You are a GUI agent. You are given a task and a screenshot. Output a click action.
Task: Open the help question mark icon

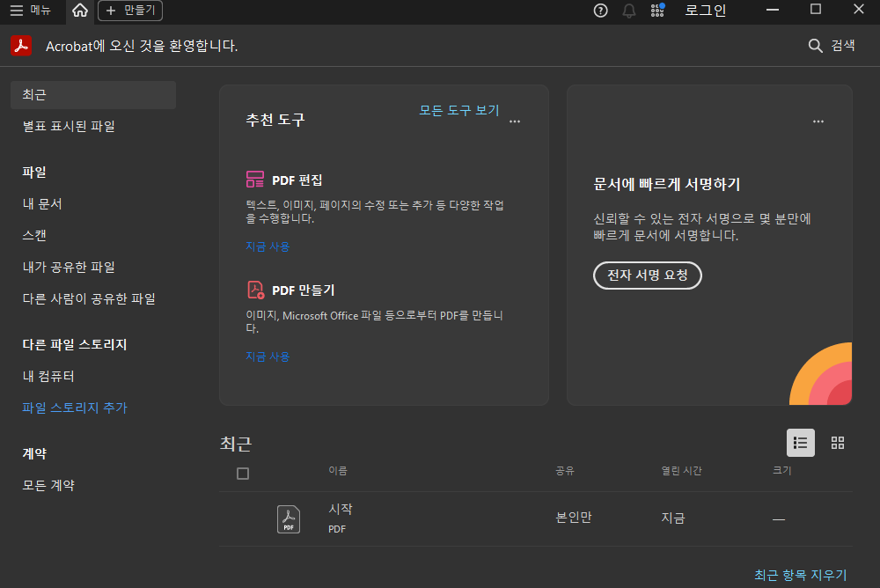click(600, 11)
